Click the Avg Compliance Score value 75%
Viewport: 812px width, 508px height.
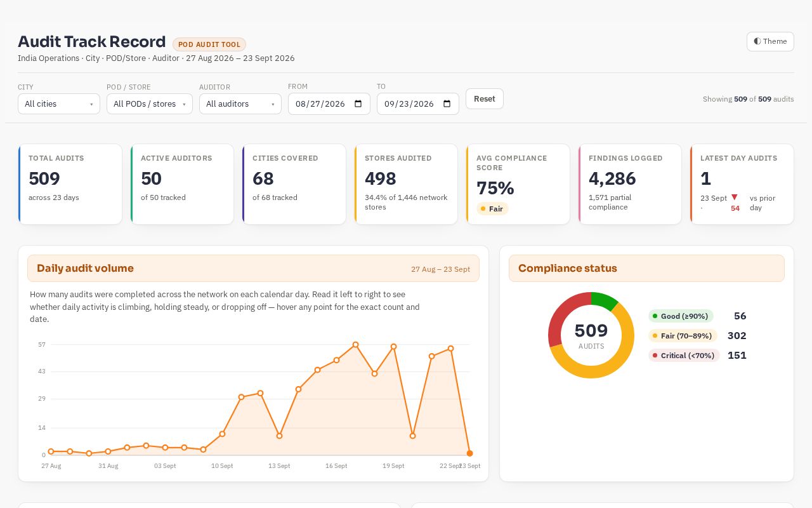[x=495, y=188]
